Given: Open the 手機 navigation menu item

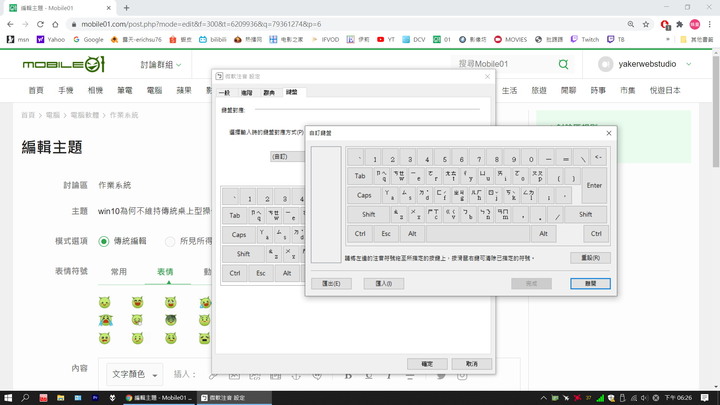Looking at the screenshot, I should [x=66, y=90].
